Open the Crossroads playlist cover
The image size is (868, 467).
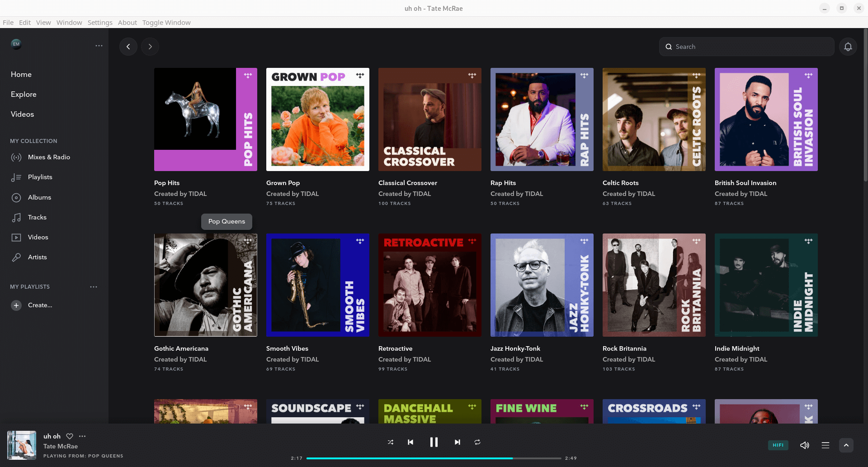[x=654, y=411]
